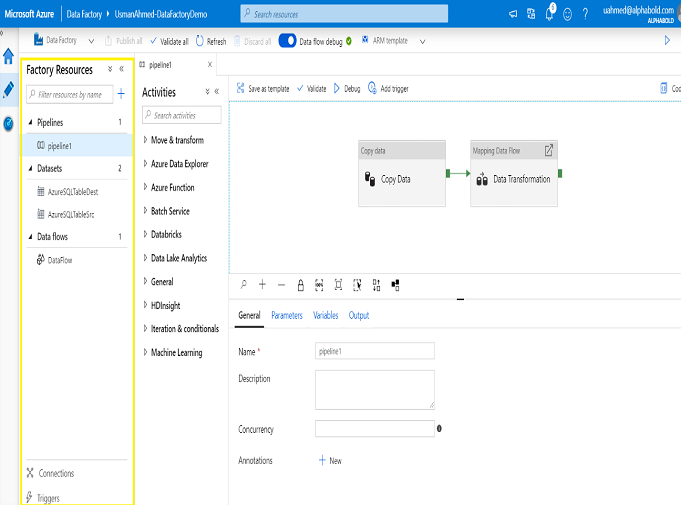
Task: Click the Debug button
Action: coord(347,89)
